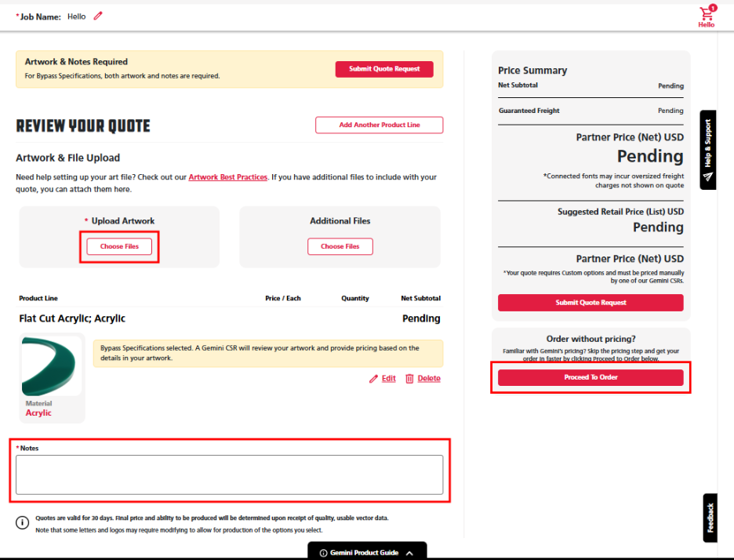The height and width of the screenshot is (560, 734).
Task: Expand the Gemini Product Guide chevron
Action: tap(409, 553)
